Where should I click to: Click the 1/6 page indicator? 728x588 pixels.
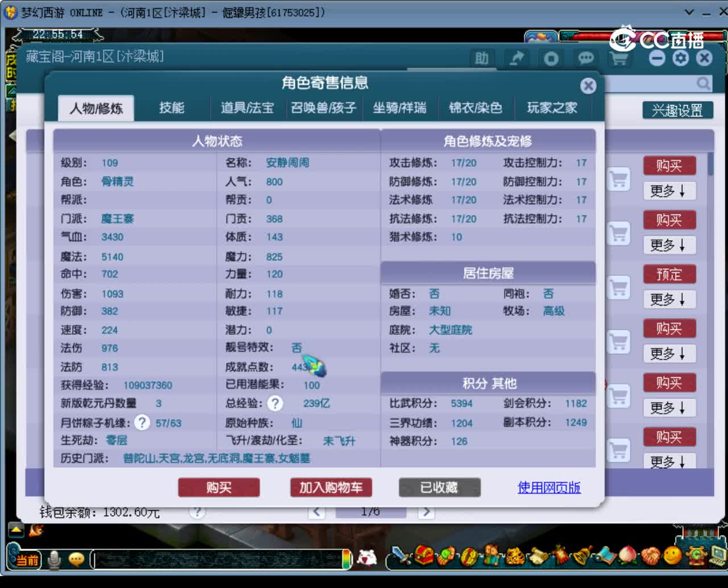pyautogui.click(x=370, y=512)
